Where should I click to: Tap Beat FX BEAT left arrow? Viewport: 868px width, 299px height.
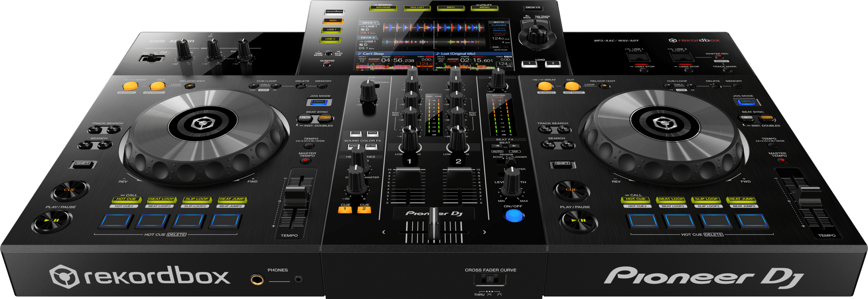[x=497, y=146]
